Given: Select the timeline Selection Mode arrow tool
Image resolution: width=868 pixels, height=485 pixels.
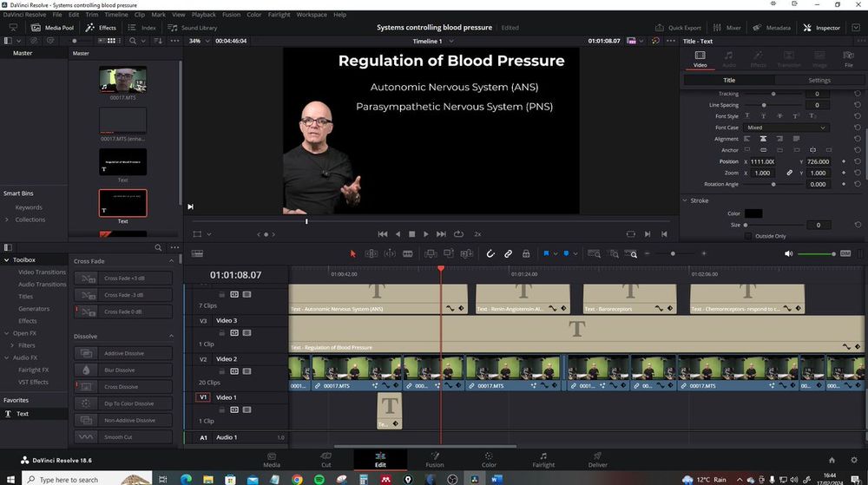Looking at the screenshot, I should click(x=352, y=253).
